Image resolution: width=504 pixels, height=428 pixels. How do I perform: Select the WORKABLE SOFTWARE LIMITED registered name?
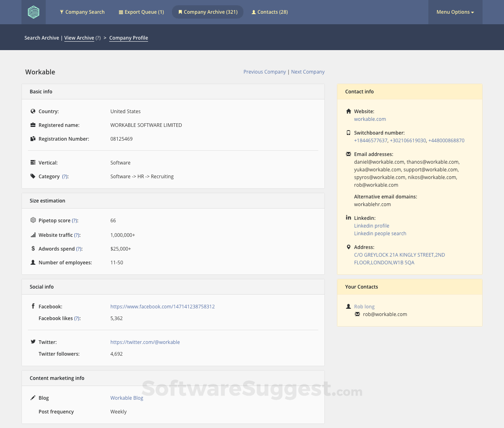tap(146, 125)
